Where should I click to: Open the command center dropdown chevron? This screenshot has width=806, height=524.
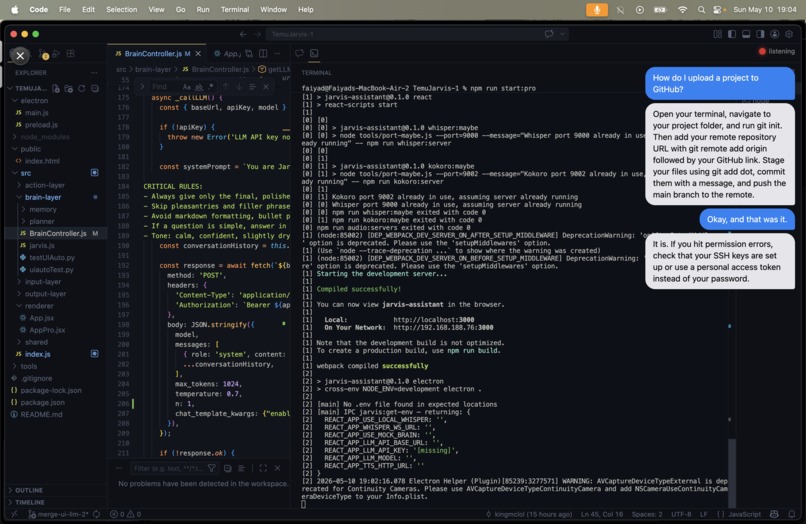tap(563, 34)
